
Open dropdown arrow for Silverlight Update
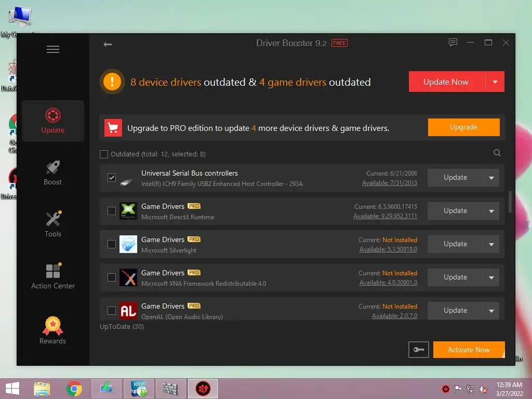tap(491, 244)
